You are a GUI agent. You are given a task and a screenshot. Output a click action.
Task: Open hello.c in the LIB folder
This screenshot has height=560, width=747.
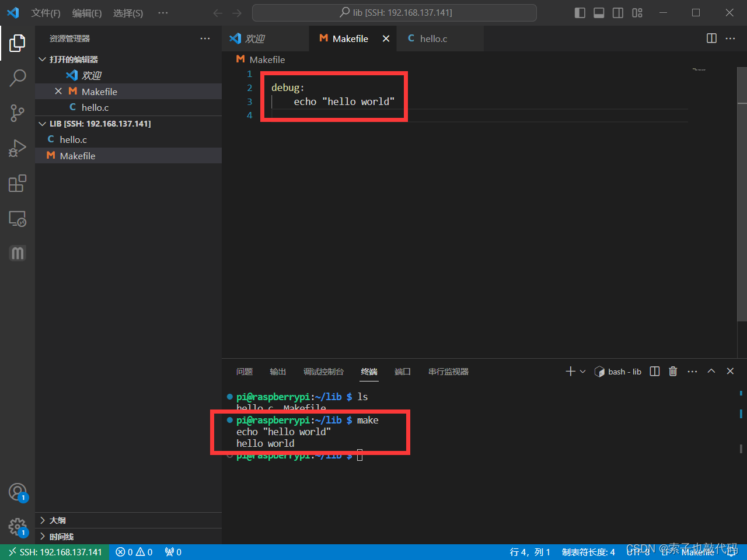pyautogui.click(x=128, y=139)
